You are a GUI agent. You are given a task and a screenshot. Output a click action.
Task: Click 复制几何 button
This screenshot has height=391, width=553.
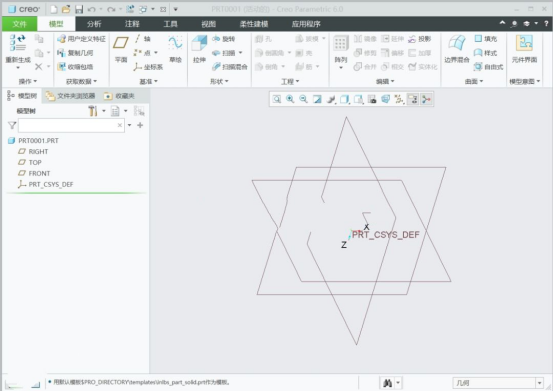tap(75, 53)
